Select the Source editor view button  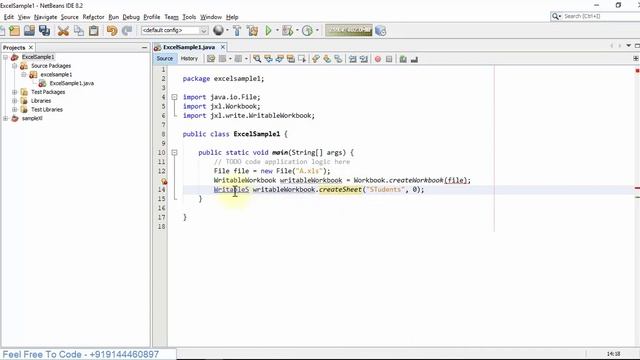(165, 59)
